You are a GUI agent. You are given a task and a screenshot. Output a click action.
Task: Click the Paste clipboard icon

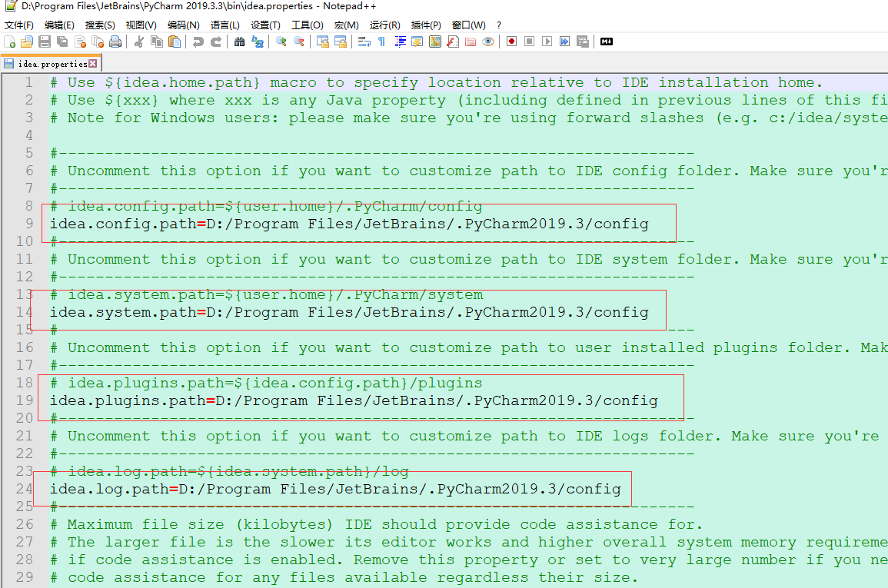(x=175, y=42)
